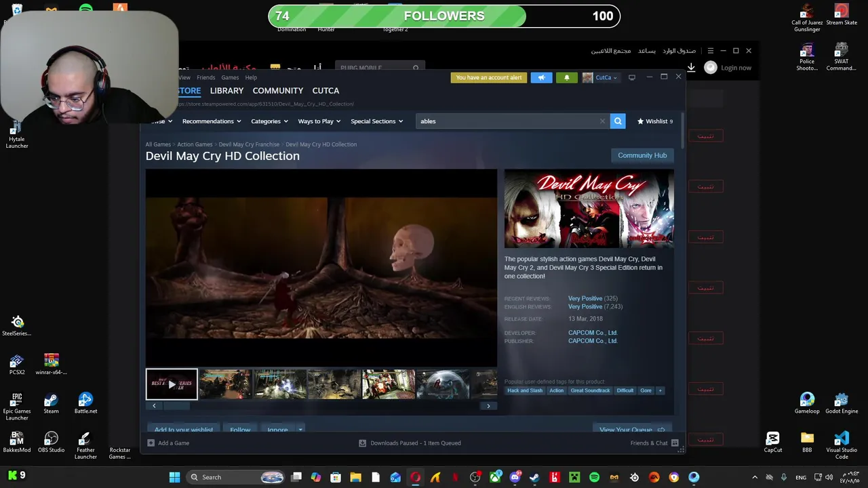Open the Devil May Cry Franchise breadcrumb

(x=249, y=144)
